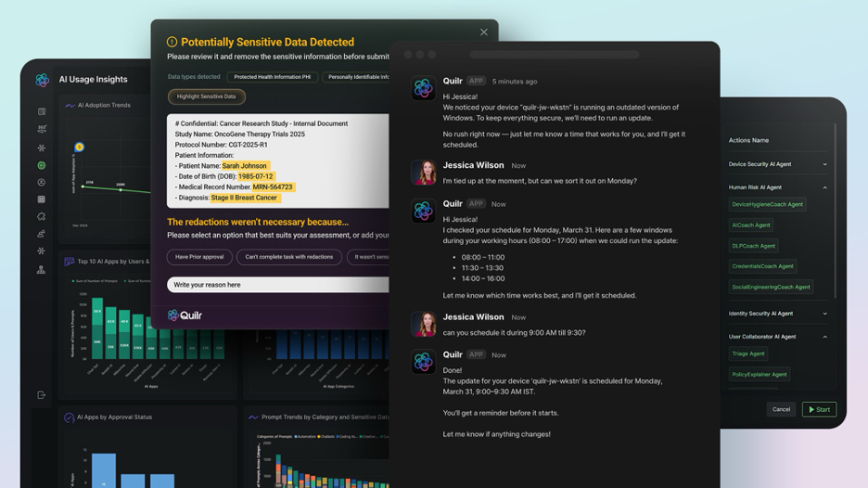Select the DLPCoach Agent chip
The height and width of the screenshot is (488, 868).
(x=753, y=246)
